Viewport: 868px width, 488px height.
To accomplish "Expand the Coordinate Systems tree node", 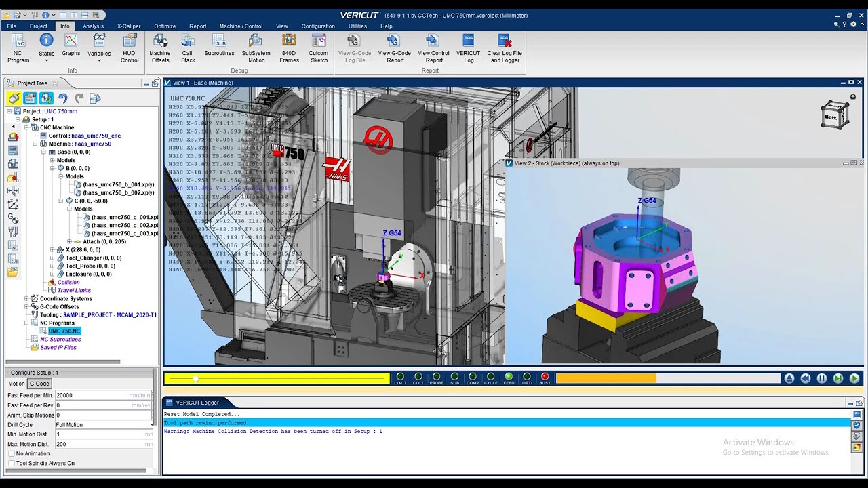I will coord(26,298).
